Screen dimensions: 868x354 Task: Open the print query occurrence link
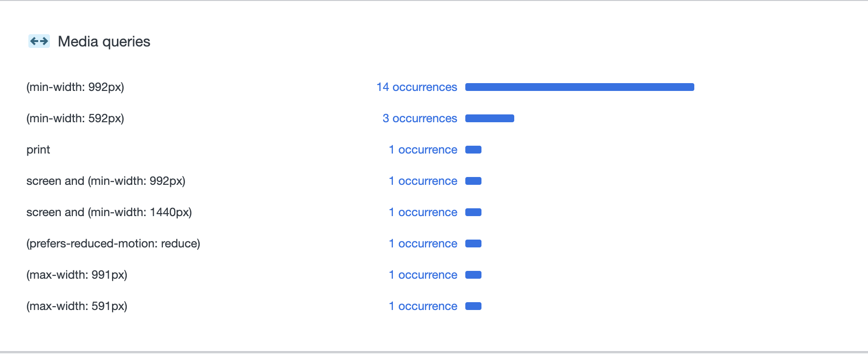pos(423,150)
